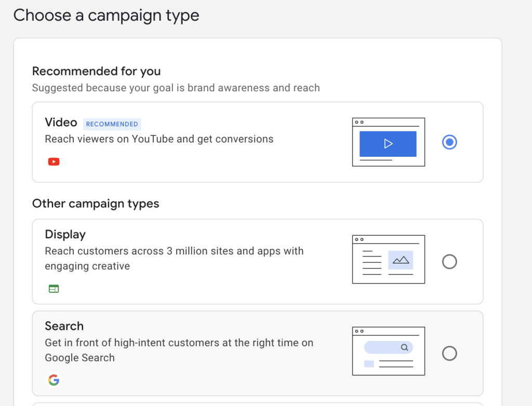The height and width of the screenshot is (406, 532).
Task: Click the Recommended for you section header
Action: pyautogui.click(x=97, y=71)
